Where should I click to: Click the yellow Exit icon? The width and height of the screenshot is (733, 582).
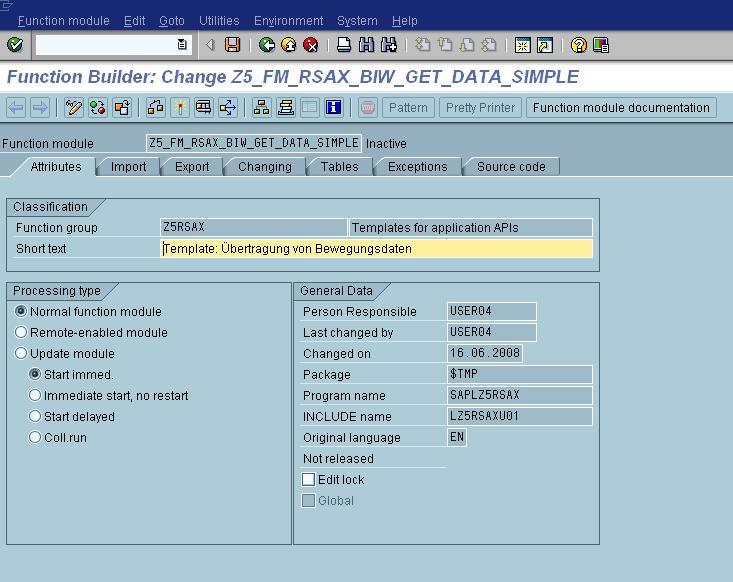[288, 45]
